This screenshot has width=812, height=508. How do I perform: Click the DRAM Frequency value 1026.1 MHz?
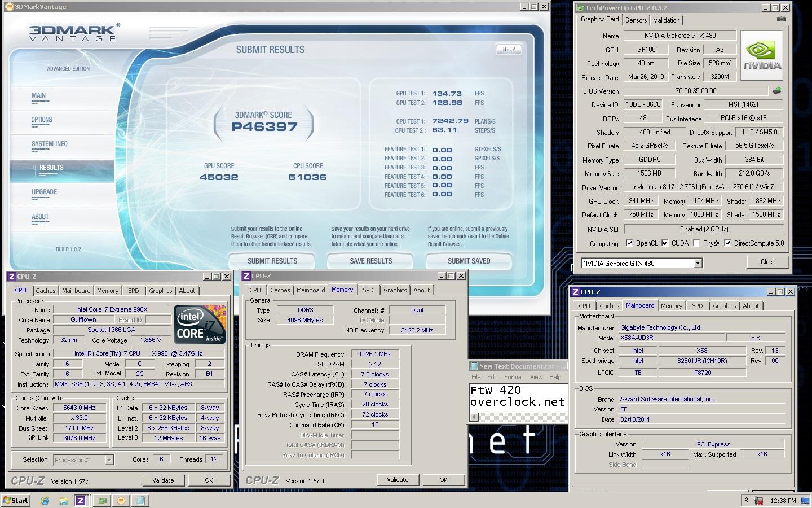pyautogui.click(x=375, y=354)
